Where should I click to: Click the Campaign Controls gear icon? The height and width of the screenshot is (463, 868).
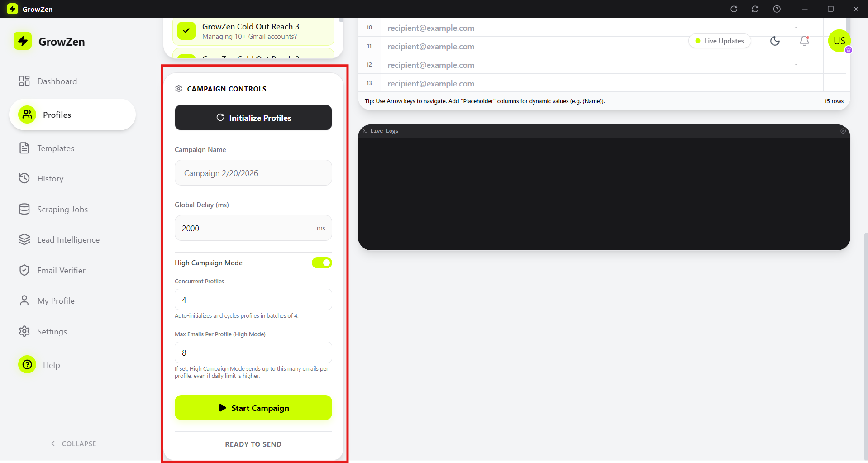179,89
